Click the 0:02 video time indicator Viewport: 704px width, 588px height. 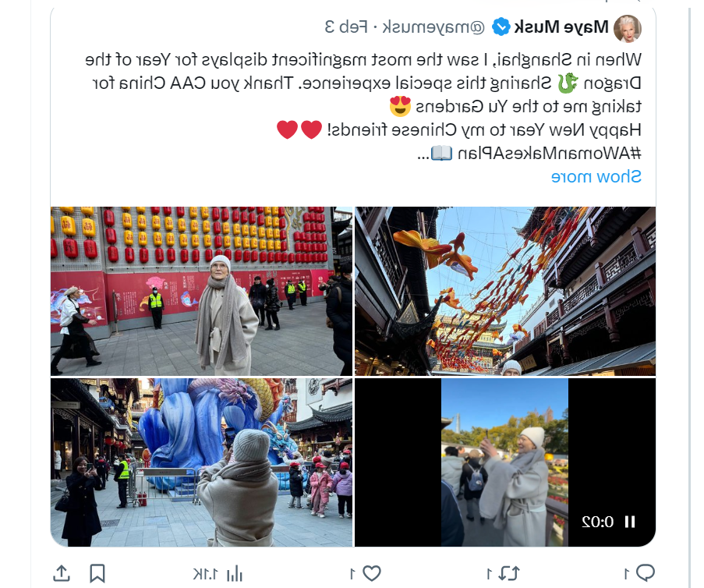coord(598,522)
